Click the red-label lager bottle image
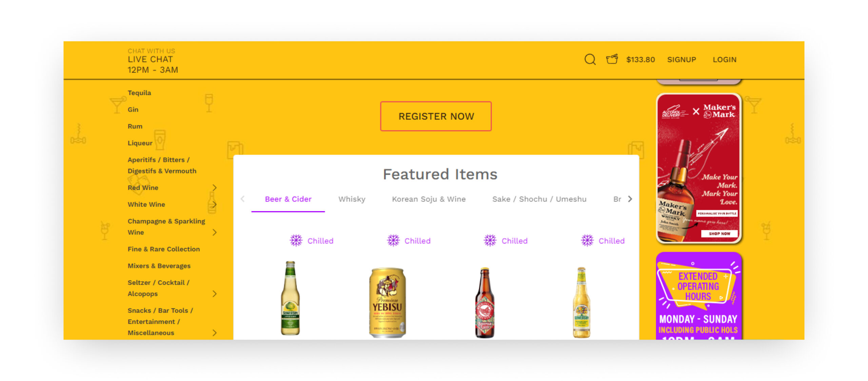Screen dimensions: 868x381 point(485,302)
